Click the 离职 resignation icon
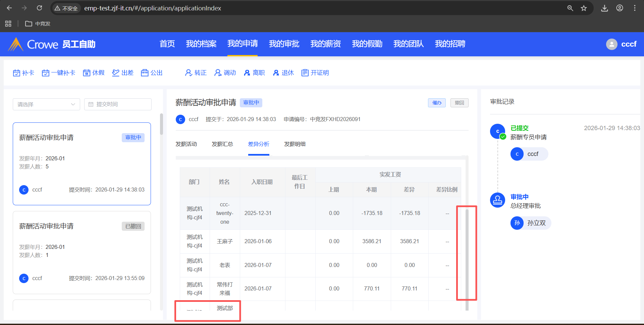Viewport: 644px width, 325px height. click(x=247, y=73)
